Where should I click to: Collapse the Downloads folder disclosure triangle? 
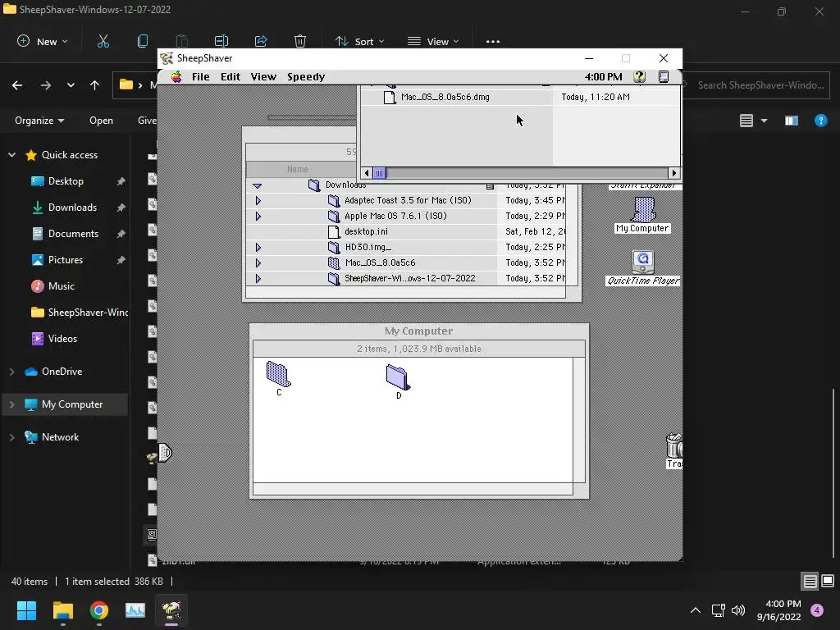257,186
